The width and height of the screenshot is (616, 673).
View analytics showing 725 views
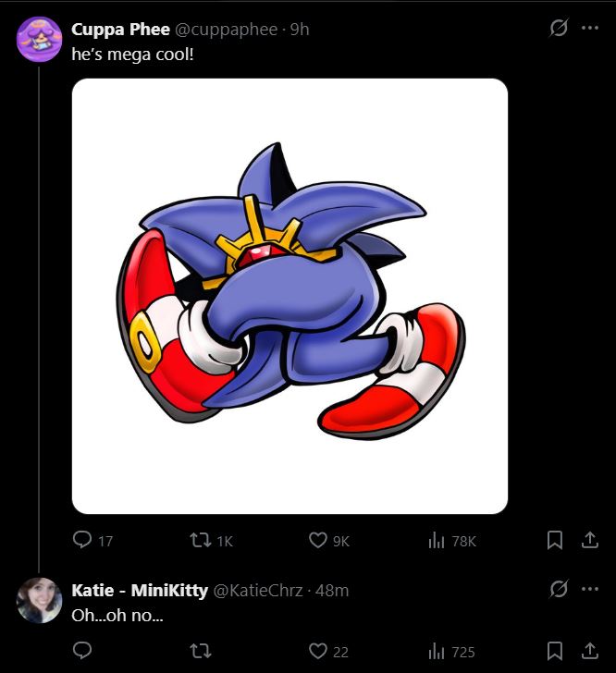click(x=451, y=652)
